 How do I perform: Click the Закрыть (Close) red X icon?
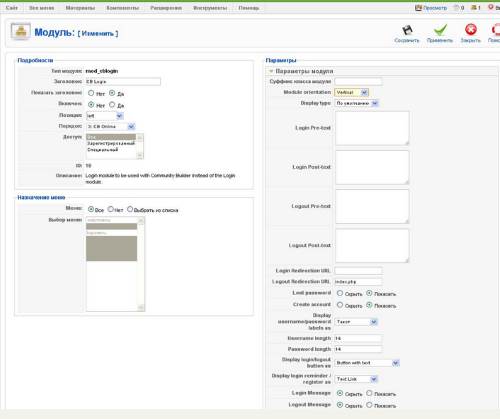(x=471, y=30)
